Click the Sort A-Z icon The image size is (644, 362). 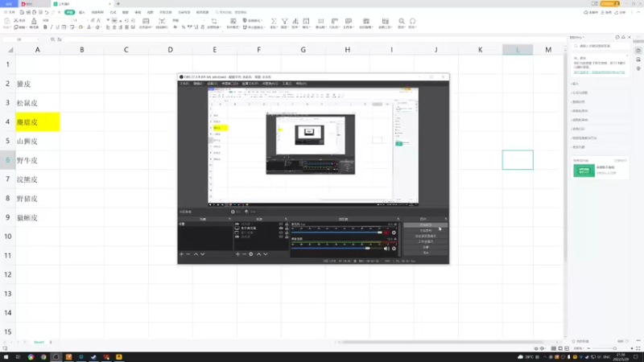295,21
